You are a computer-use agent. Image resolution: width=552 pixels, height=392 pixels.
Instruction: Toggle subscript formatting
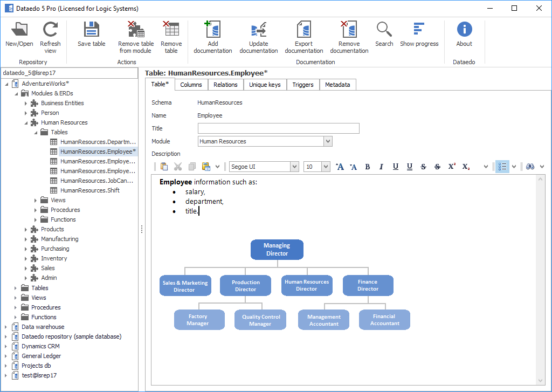466,167
